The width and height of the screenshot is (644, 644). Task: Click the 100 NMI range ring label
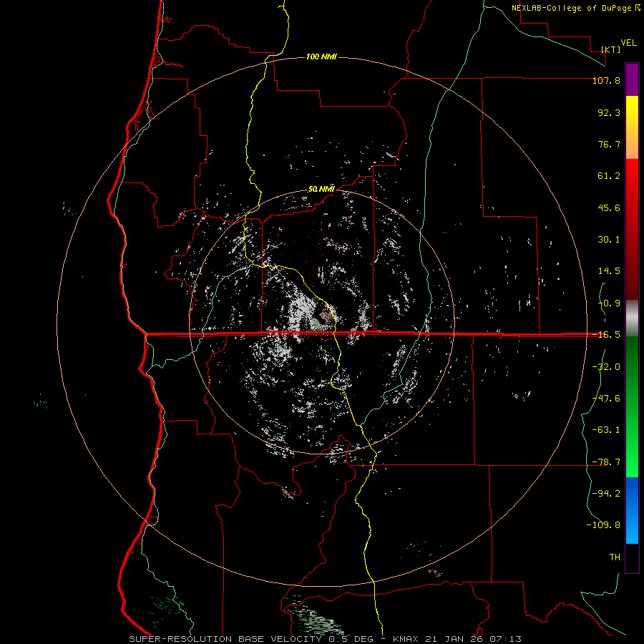(321, 57)
